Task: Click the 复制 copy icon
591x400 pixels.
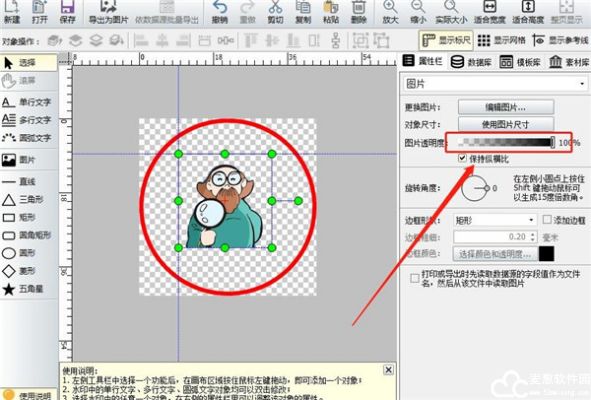Action: [303, 12]
